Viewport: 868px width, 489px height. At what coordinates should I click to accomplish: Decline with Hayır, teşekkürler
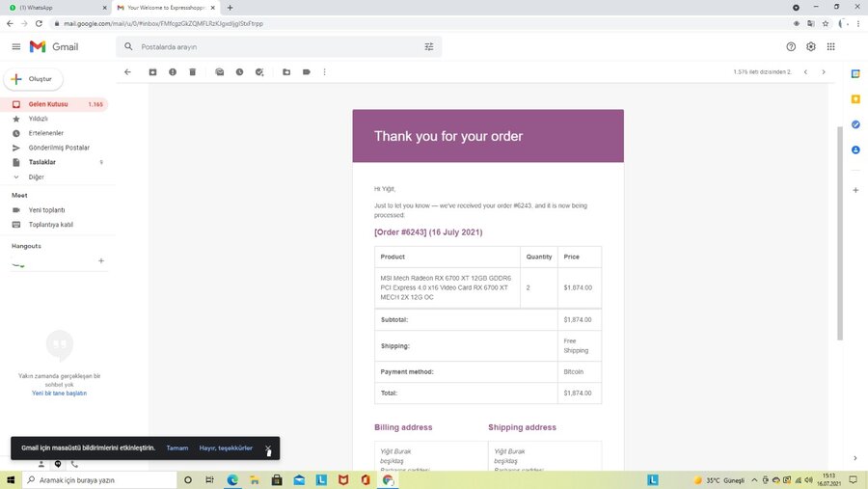pos(226,448)
